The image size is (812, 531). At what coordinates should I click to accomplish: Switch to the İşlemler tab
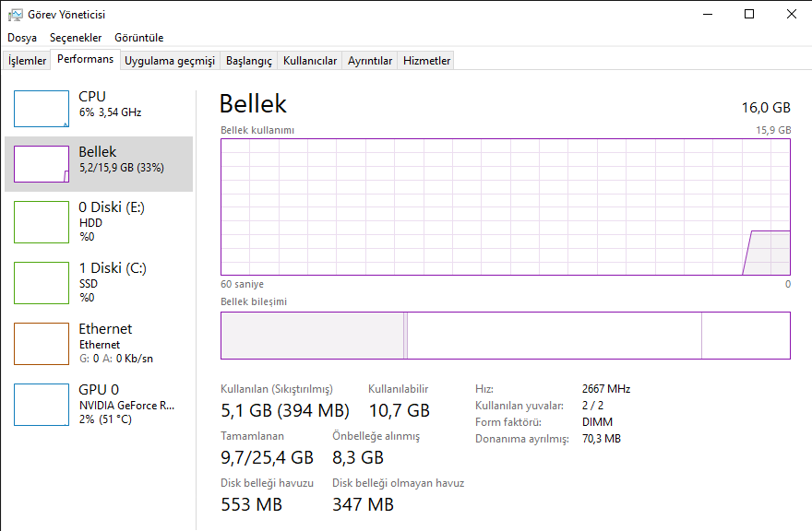click(x=28, y=61)
